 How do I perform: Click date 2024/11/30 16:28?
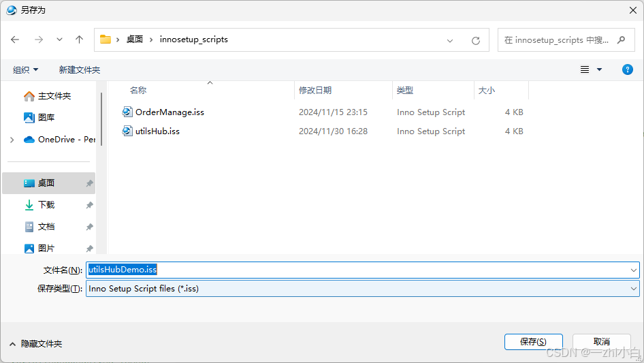pyautogui.click(x=333, y=131)
